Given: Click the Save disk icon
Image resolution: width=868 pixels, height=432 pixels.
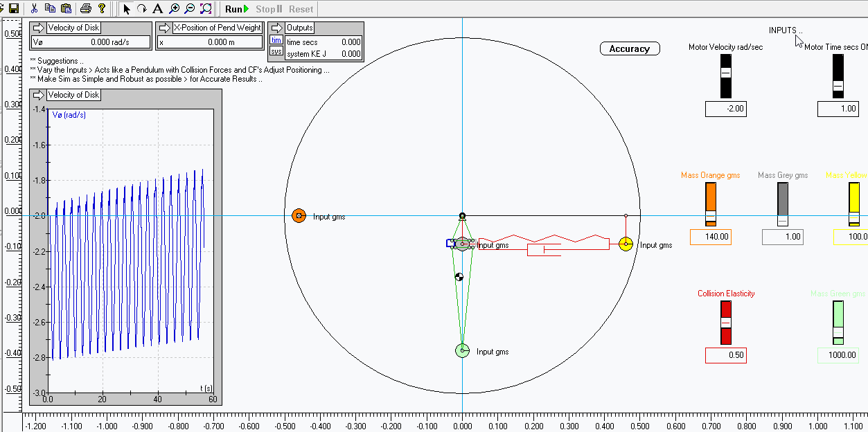Looking at the screenshot, I should coord(13,8).
